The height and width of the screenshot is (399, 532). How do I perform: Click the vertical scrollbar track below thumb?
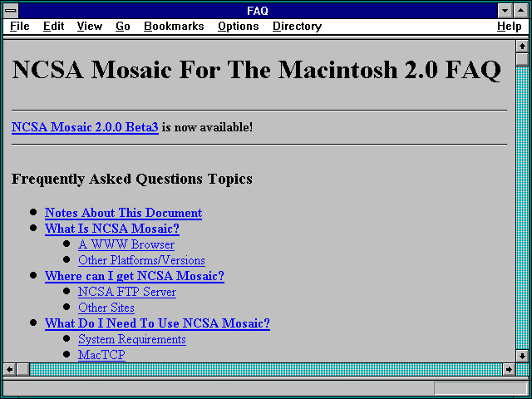click(x=522, y=208)
